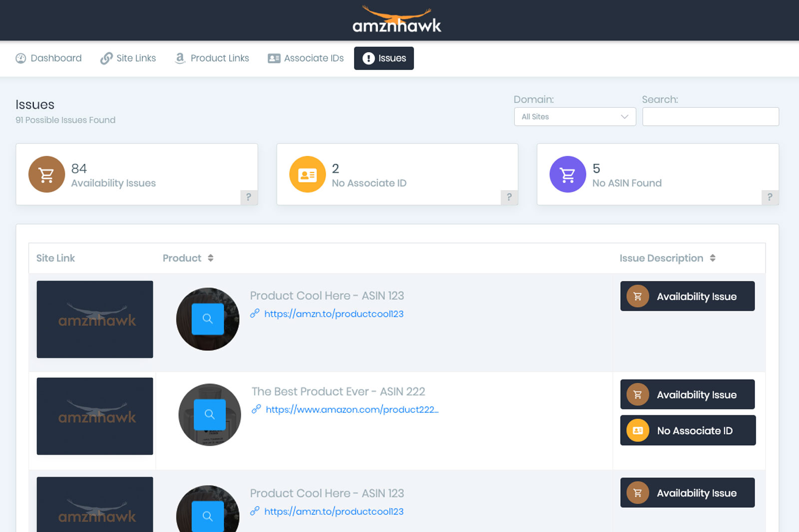Image resolution: width=799 pixels, height=532 pixels.
Task: Click the Site Links chain icon
Action: pyautogui.click(x=106, y=58)
